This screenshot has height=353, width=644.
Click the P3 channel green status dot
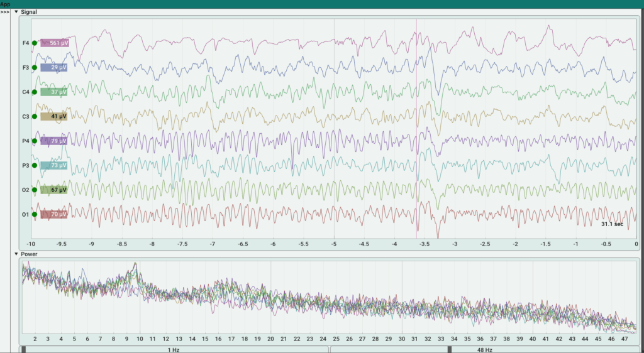coord(35,166)
